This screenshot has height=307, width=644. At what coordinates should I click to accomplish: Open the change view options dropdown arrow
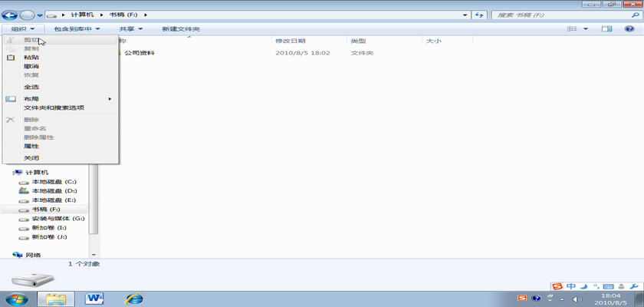586,29
